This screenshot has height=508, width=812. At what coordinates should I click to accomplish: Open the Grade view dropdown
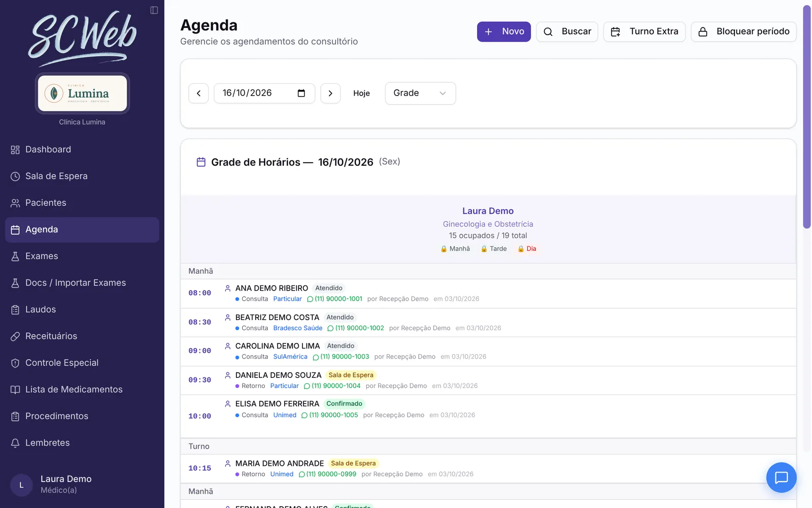[x=420, y=93]
